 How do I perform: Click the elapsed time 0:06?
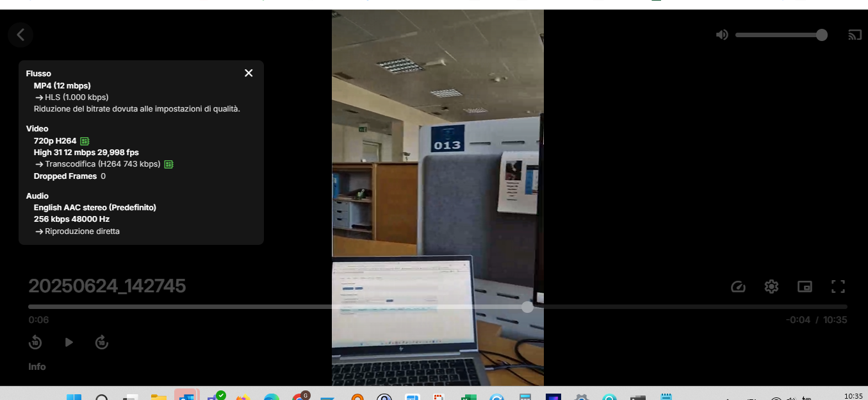pos(38,320)
